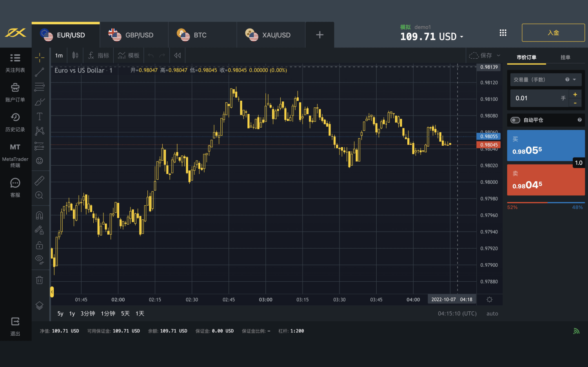Click the replay rewind icon
This screenshot has width=588, height=367.
click(x=178, y=56)
